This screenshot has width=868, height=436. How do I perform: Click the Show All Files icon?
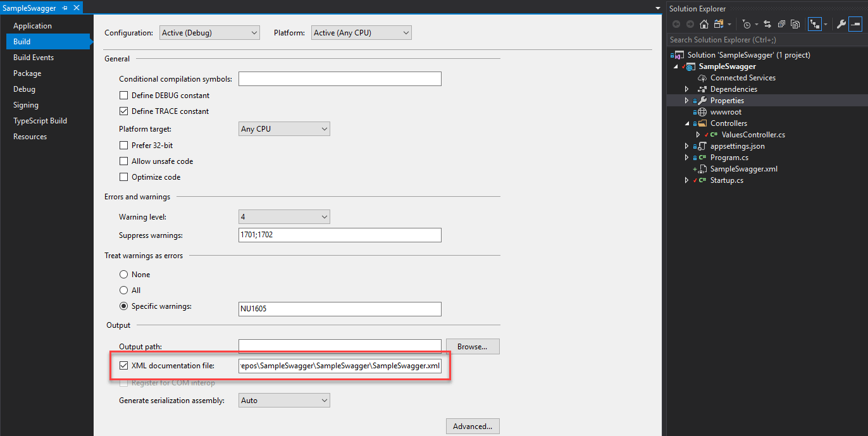[795, 24]
